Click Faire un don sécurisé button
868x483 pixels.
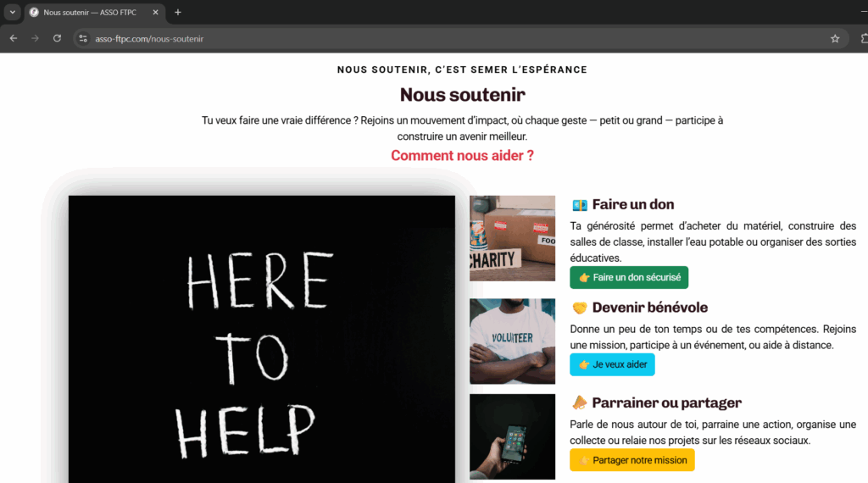coord(629,277)
